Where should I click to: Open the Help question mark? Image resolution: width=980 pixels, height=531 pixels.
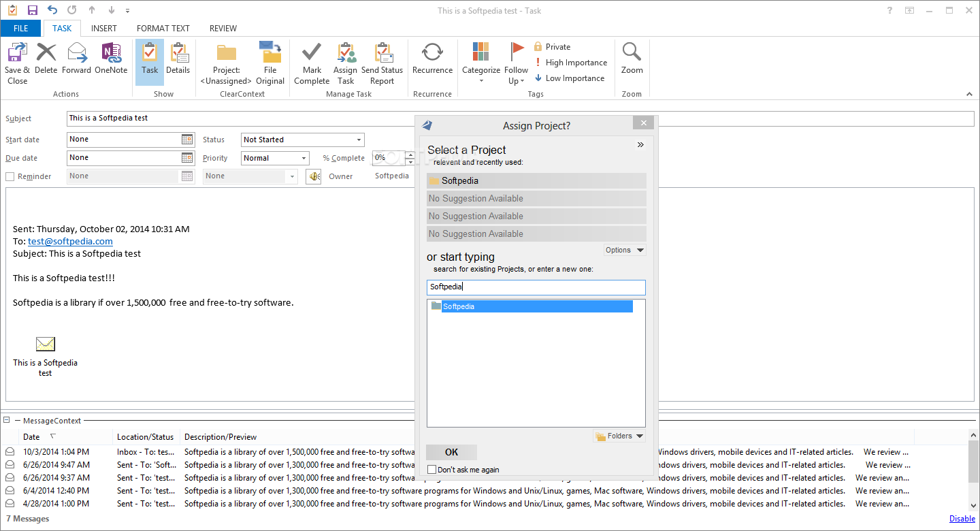[x=889, y=10]
